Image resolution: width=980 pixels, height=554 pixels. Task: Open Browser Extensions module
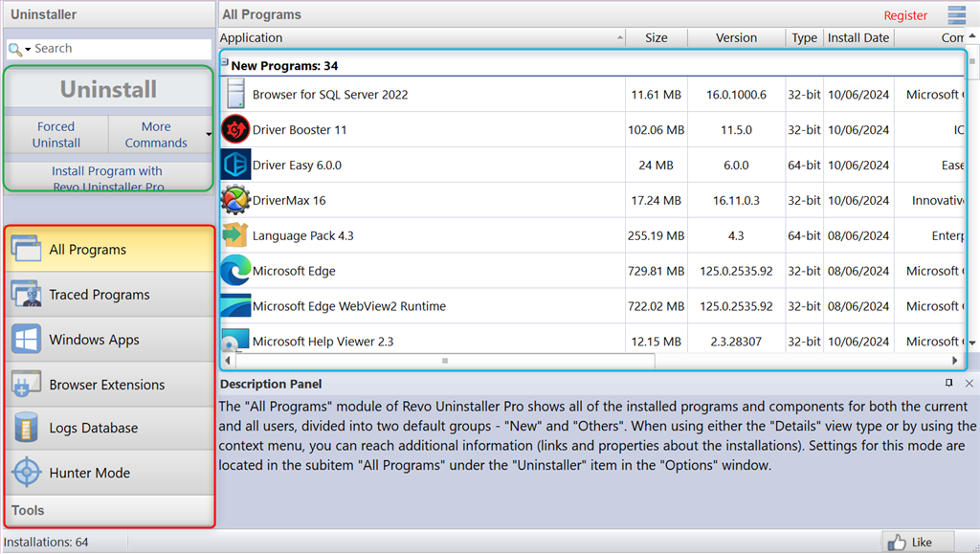110,384
